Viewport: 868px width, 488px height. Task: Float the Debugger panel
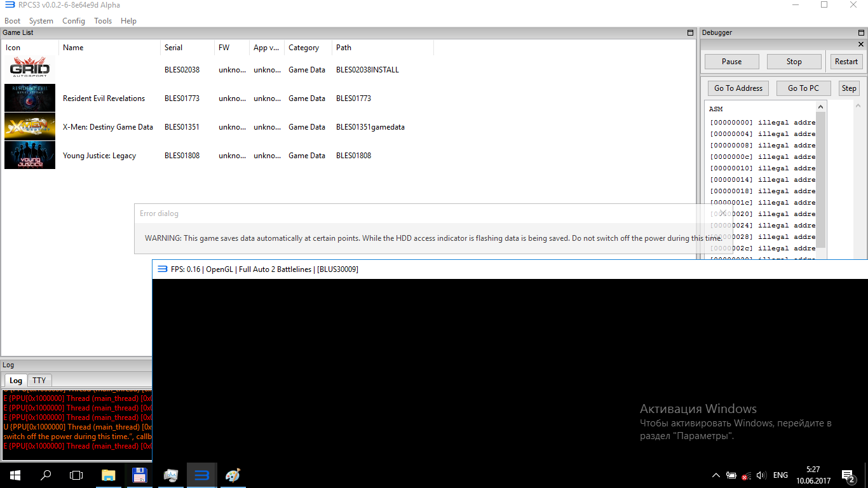862,32
